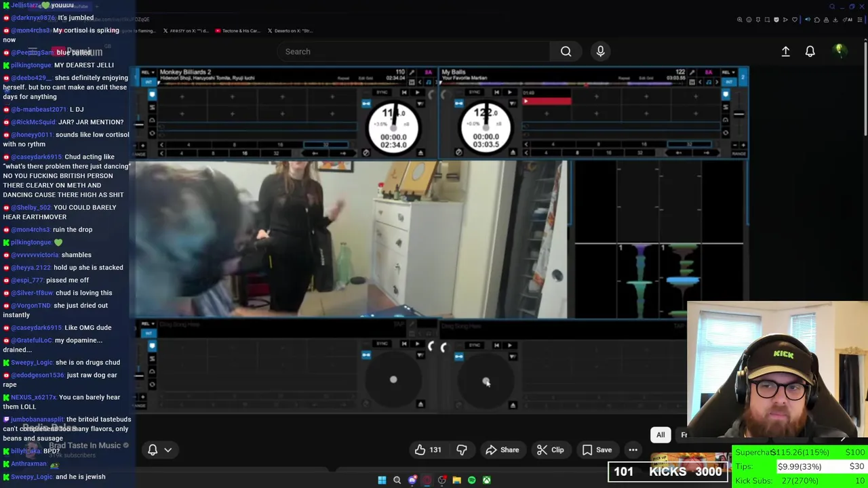
Task: Seek in the left deck waveform overview
Action: [281, 84]
